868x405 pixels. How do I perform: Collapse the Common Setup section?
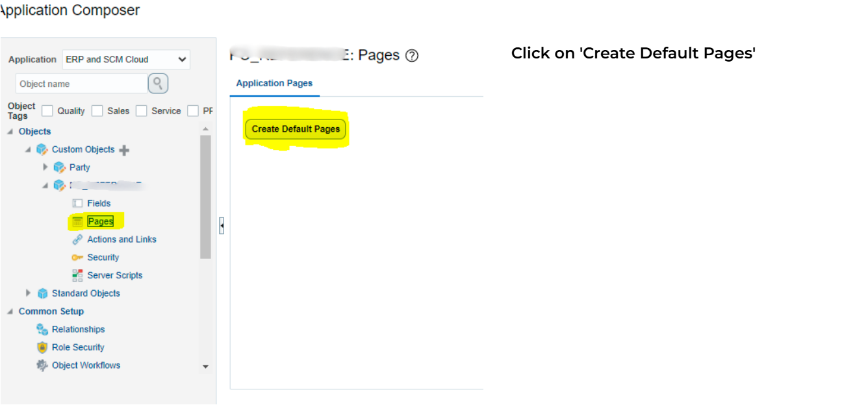click(10, 312)
